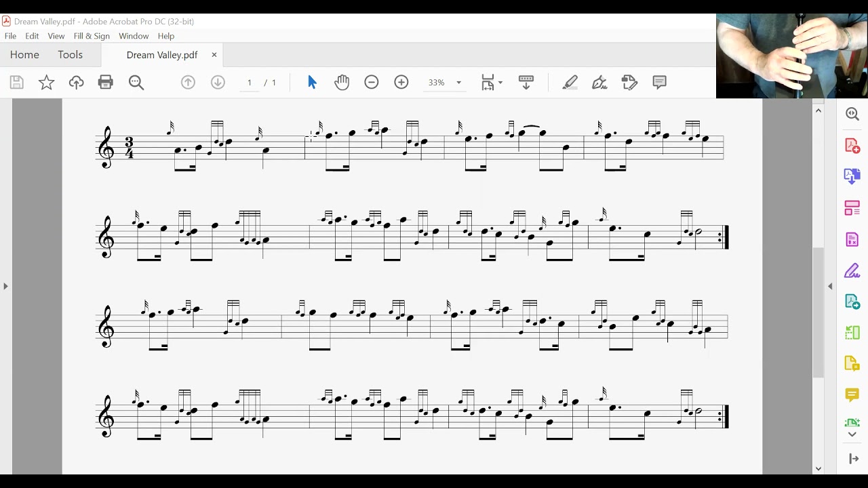Choose the Hand pan tool
Screen dimensions: 868x488
(x=342, y=83)
